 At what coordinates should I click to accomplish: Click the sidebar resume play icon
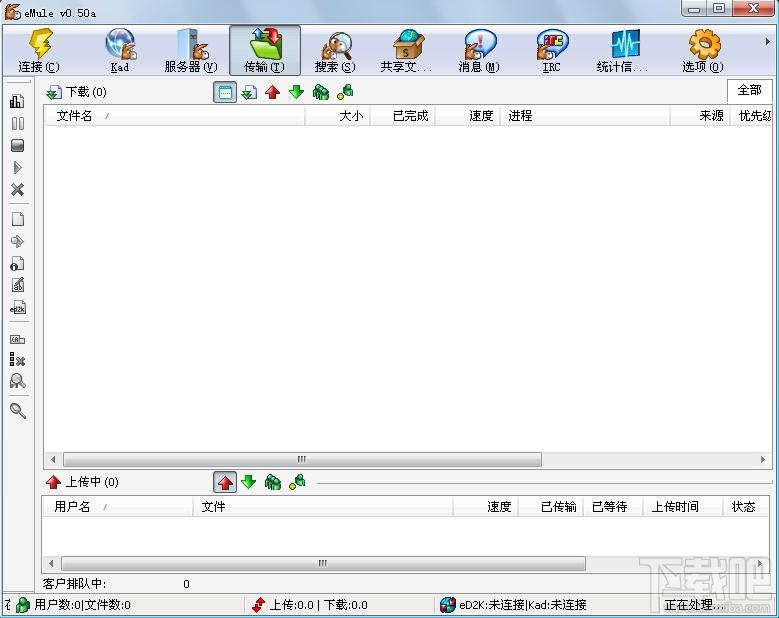point(17,167)
